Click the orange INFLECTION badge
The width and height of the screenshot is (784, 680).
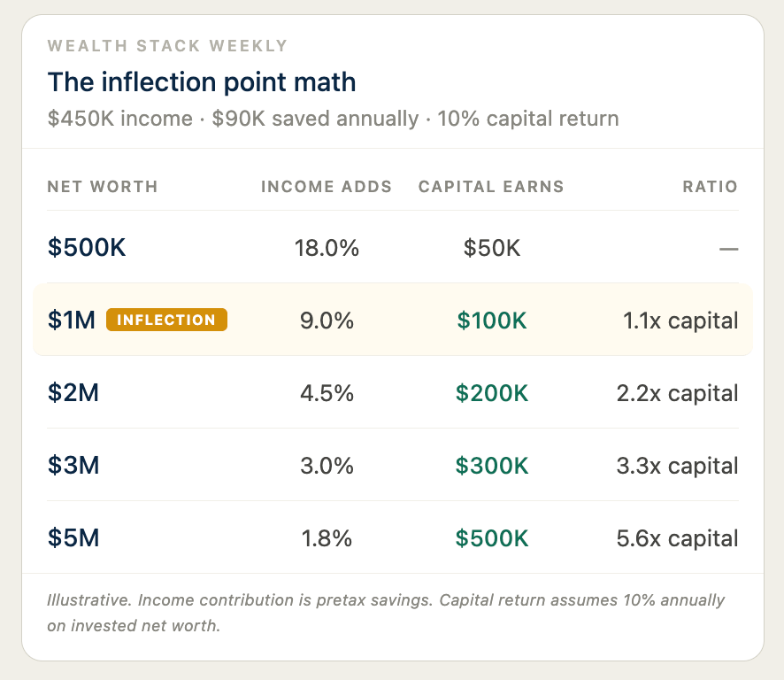tap(166, 320)
